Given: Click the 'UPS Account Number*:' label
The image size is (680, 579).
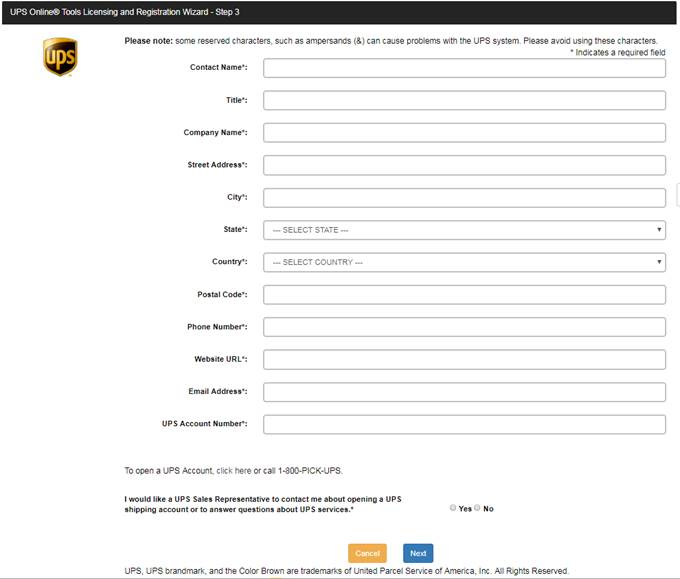Looking at the screenshot, I should pos(205,424).
